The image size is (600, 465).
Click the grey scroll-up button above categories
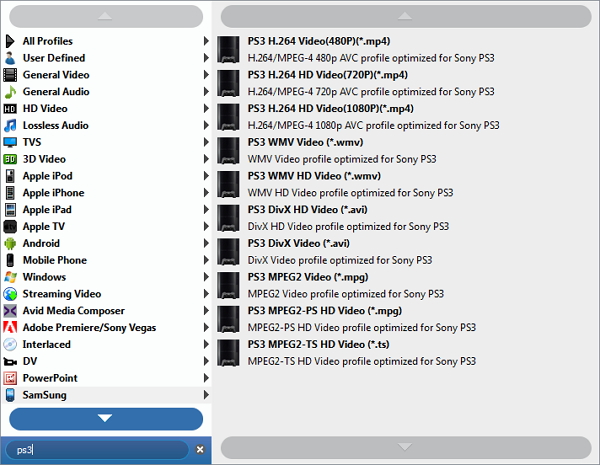(x=106, y=16)
